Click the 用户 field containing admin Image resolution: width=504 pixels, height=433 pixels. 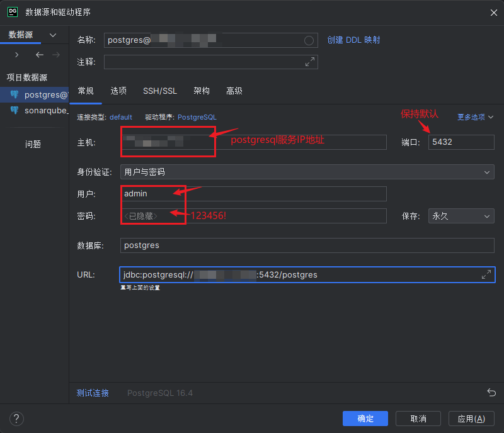(253, 194)
